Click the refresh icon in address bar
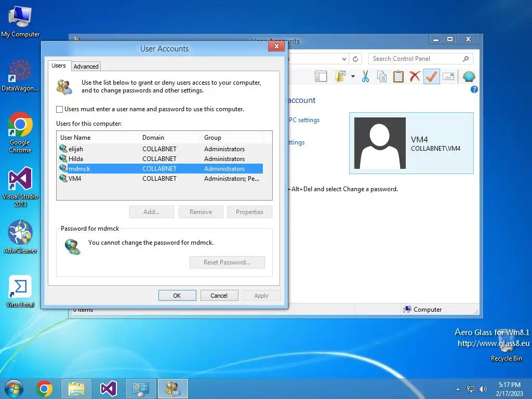This screenshot has width=532, height=399. click(x=355, y=59)
